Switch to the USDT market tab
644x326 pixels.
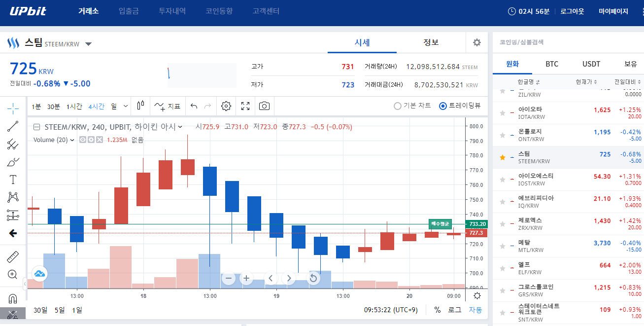[591, 64]
